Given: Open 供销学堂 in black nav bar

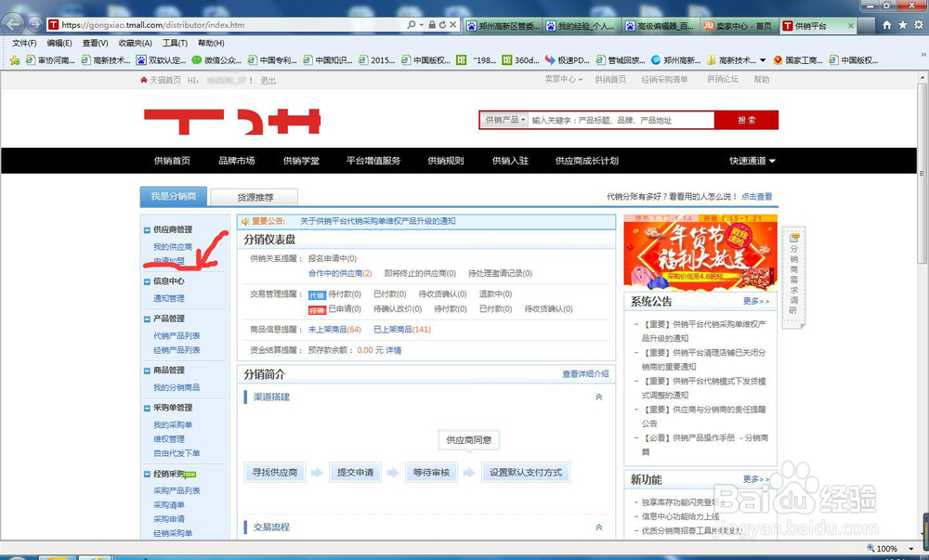Looking at the screenshot, I should point(301,161).
